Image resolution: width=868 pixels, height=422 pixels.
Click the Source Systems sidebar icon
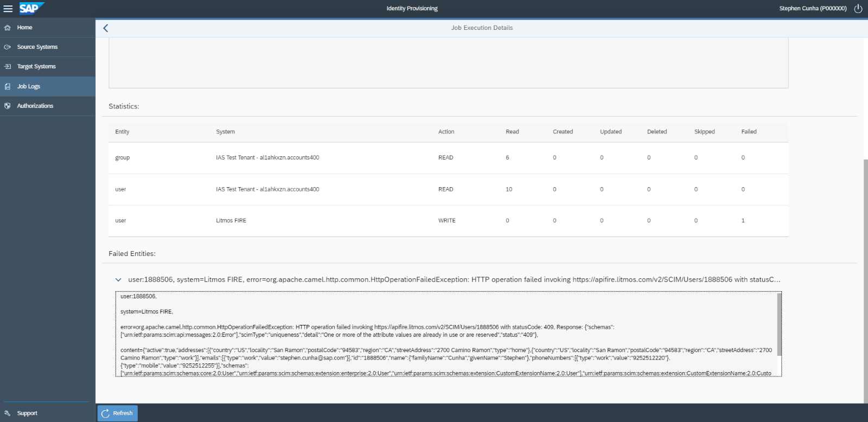point(8,47)
